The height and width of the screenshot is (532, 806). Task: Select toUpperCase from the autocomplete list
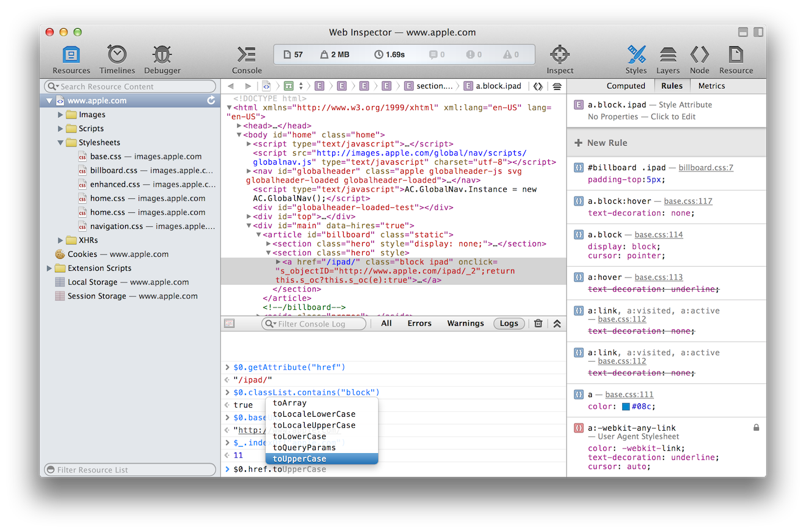point(299,458)
